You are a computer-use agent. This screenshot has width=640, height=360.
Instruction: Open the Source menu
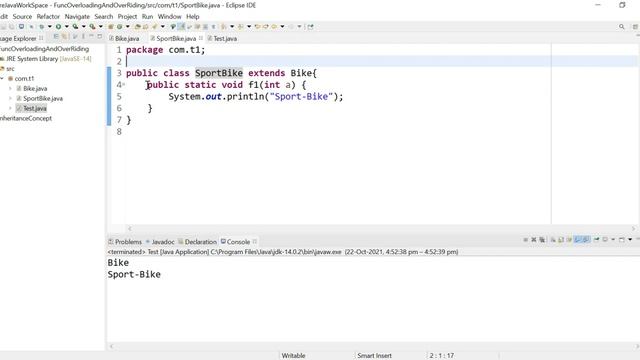pyautogui.click(x=22, y=16)
